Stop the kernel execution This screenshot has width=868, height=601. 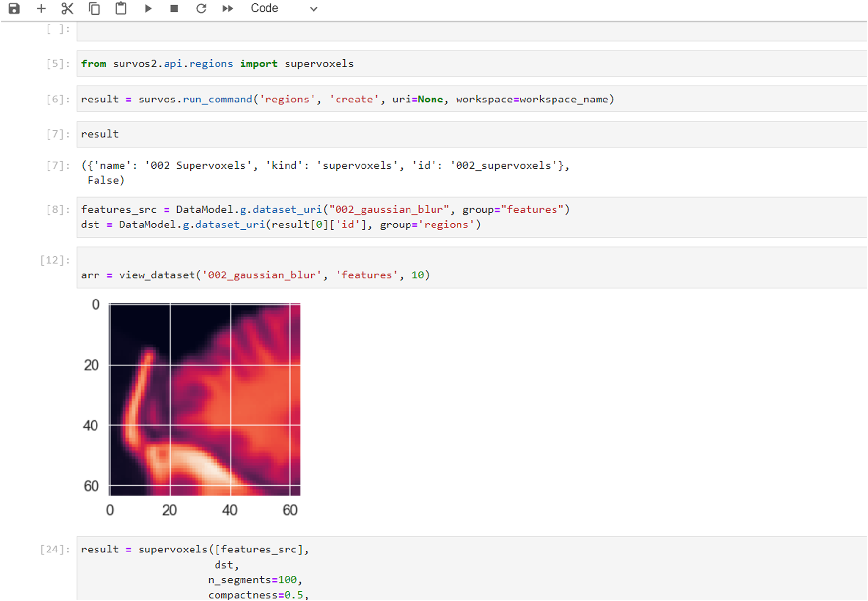[174, 9]
